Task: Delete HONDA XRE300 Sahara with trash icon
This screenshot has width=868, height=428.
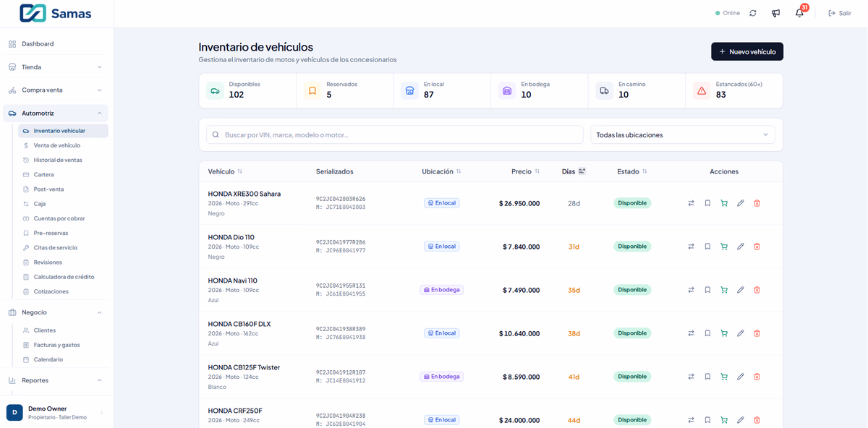Action: point(757,203)
